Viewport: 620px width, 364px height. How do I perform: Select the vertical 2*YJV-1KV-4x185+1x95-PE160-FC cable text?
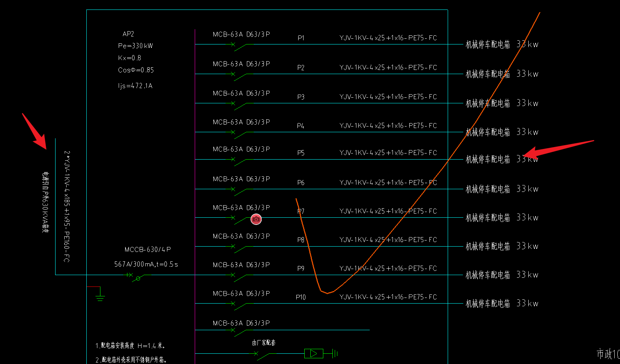pos(67,206)
